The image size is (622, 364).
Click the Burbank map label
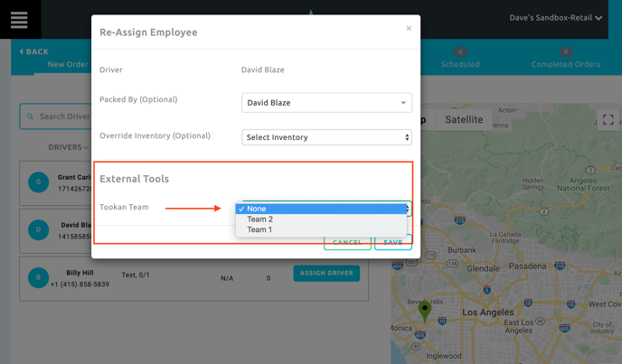462,250
